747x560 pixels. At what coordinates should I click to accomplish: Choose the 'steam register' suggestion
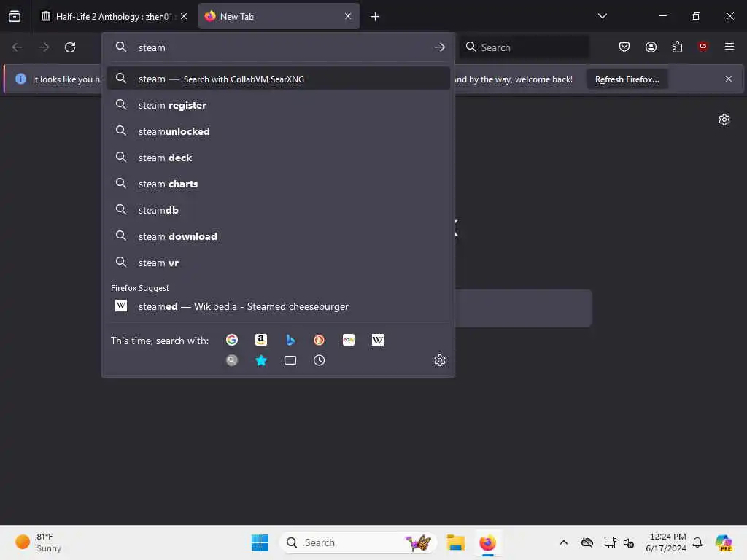coord(278,105)
